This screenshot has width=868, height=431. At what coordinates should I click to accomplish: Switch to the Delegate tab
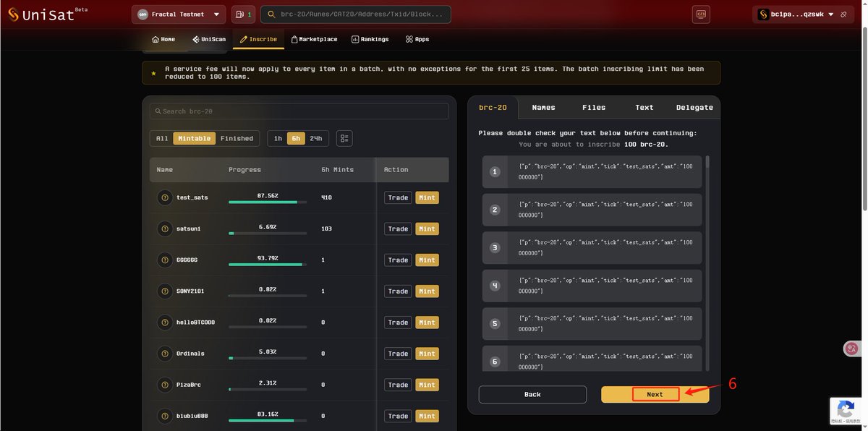pos(694,107)
